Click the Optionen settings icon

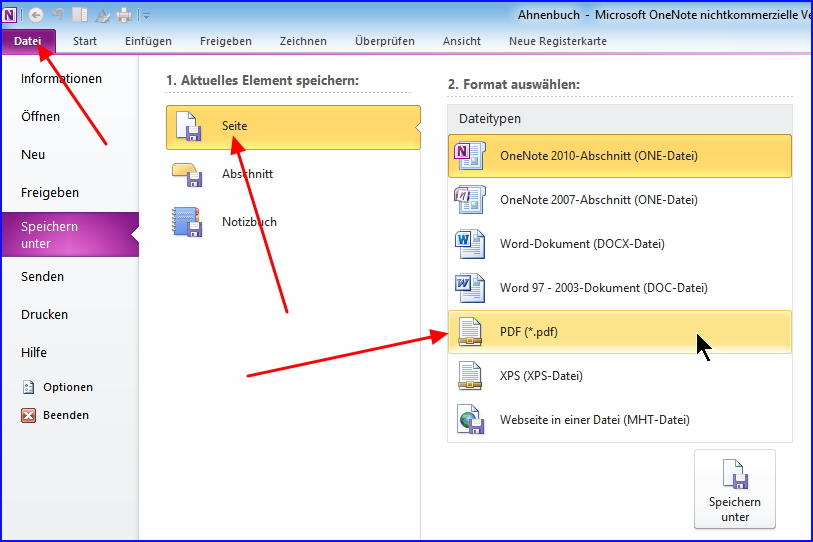[x=29, y=387]
